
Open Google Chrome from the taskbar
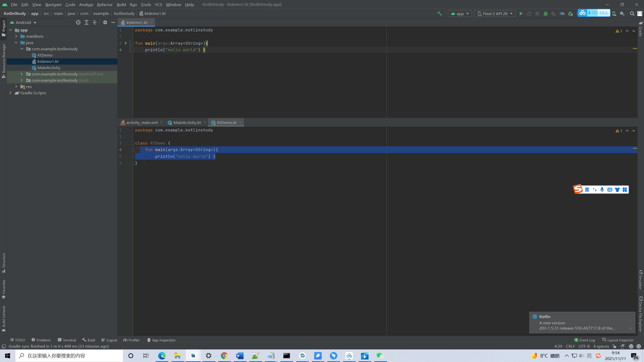[x=224, y=356]
